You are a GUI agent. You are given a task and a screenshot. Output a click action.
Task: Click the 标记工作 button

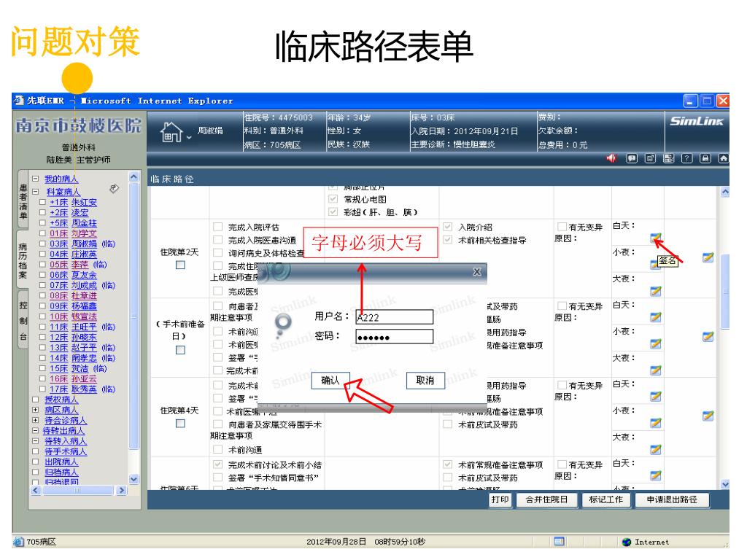click(606, 499)
